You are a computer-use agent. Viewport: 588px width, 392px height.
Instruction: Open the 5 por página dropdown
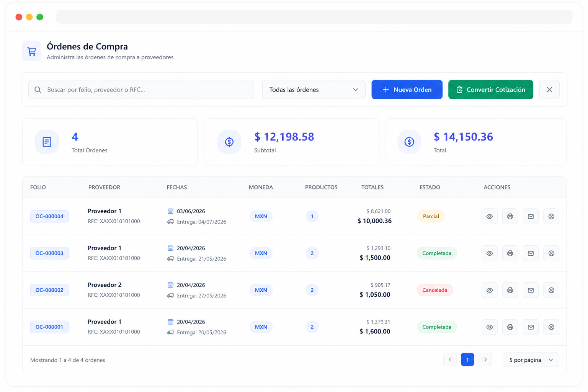coord(531,360)
